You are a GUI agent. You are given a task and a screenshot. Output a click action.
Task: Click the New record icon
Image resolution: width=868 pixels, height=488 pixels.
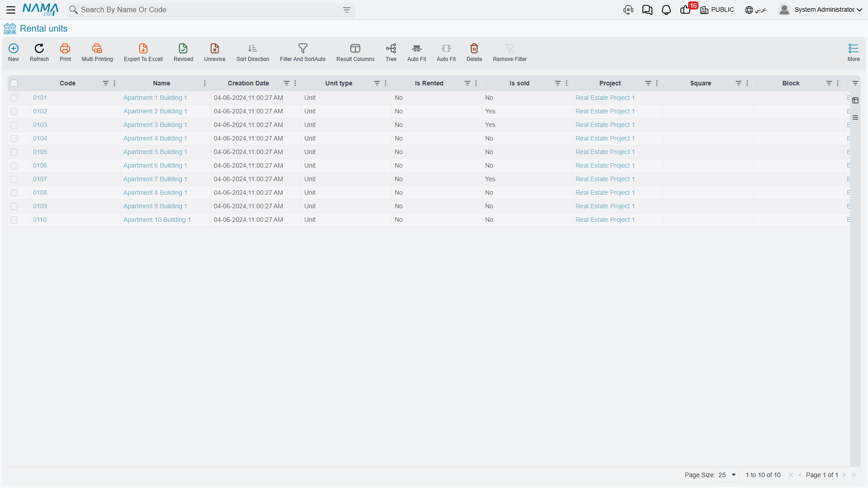(x=14, y=48)
